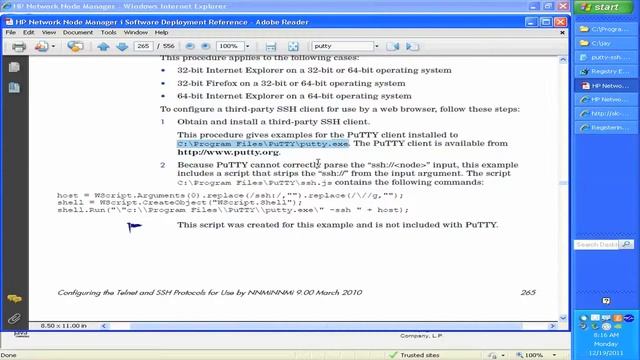Switch to the C:\Progra... folder taskbar item
This screenshot has width=640, height=360.
[x=606, y=29]
